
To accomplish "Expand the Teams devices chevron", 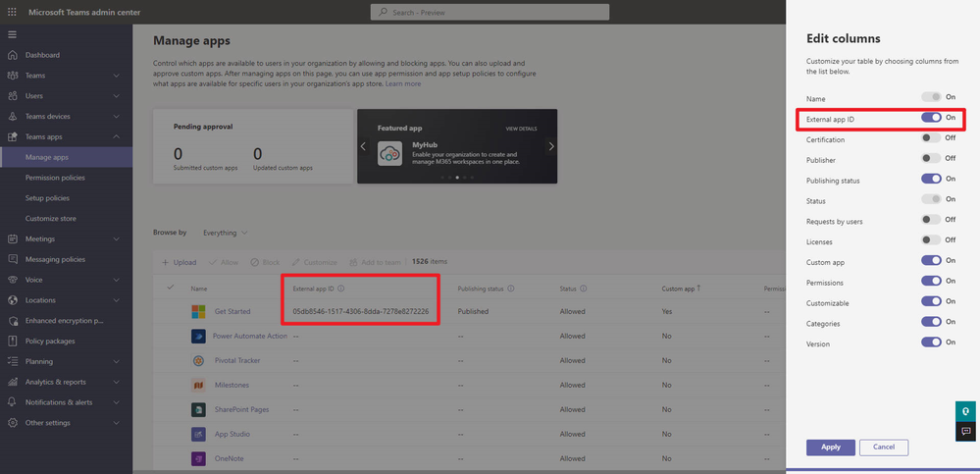I will point(117,117).
